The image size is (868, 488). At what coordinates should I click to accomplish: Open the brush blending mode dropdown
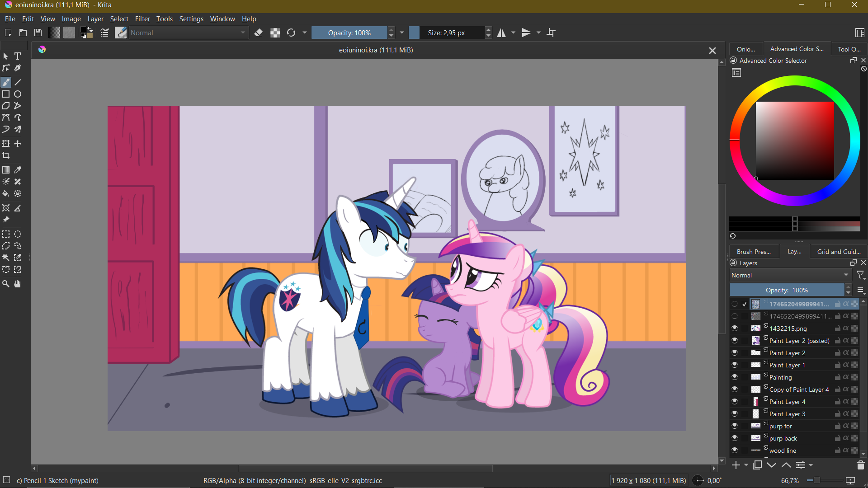coord(189,33)
